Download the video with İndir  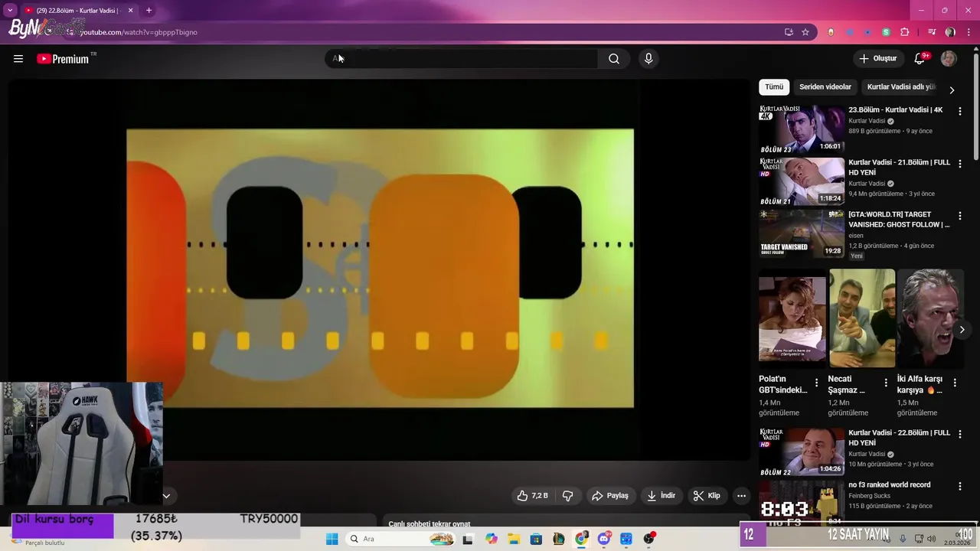click(661, 496)
